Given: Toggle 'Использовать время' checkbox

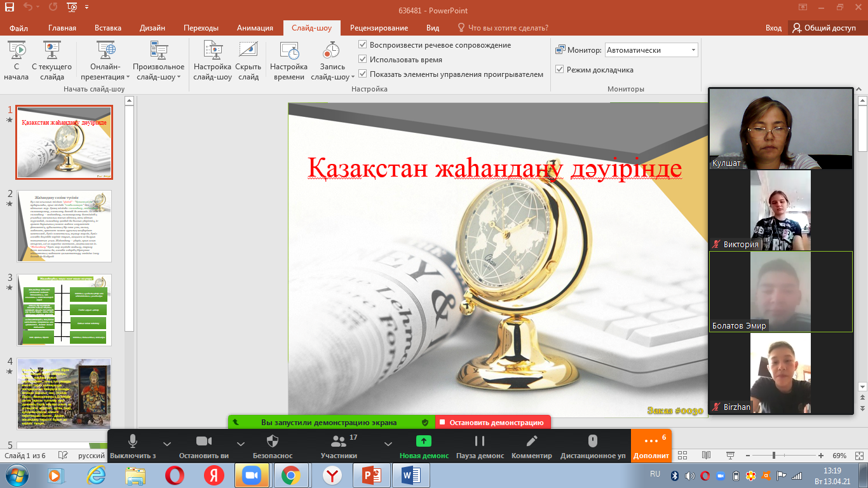Looking at the screenshot, I should click(363, 60).
